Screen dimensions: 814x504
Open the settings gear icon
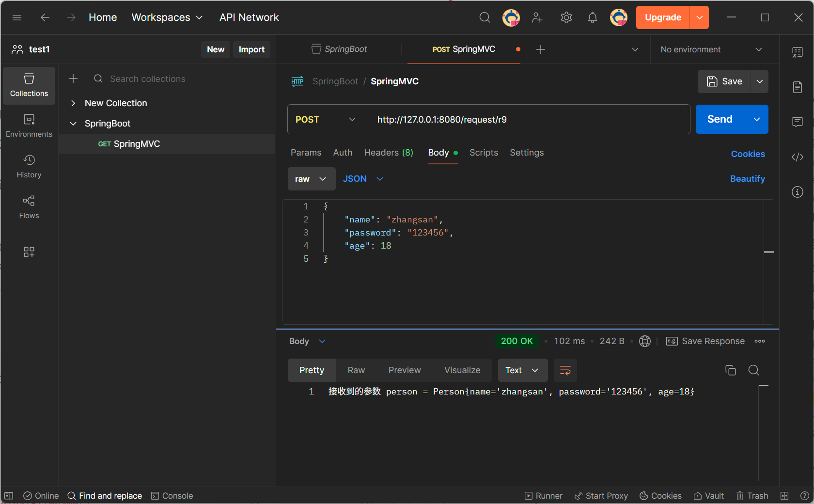click(x=566, y=18)
